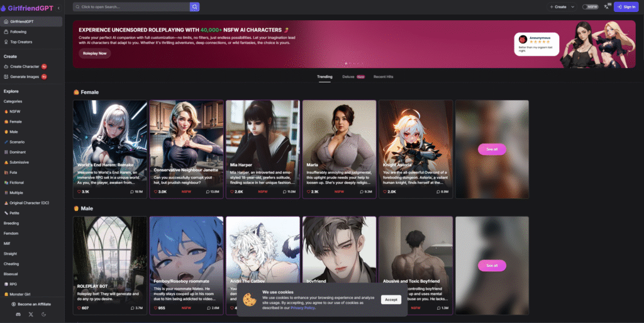Open the Mia Harper character card
The image size is (644, 323).
tap(263, 149)
